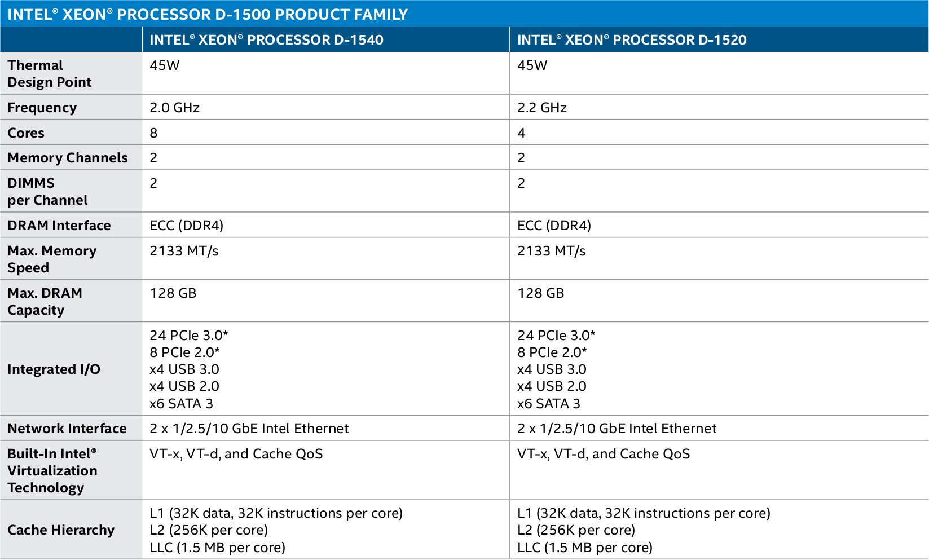Select D-1540 ECC (DDR4) cell

(x=187, y=226)
